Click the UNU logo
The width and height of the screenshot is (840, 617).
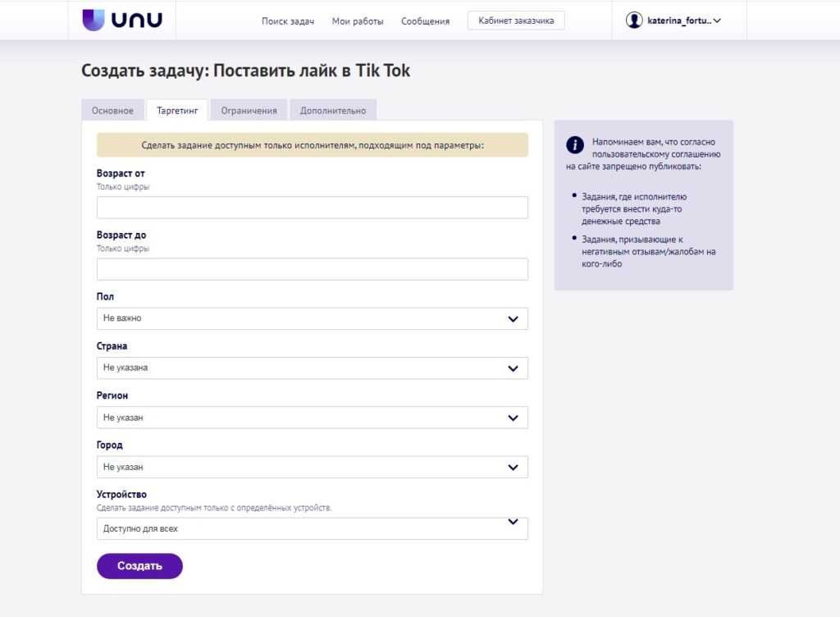[122, 20]
